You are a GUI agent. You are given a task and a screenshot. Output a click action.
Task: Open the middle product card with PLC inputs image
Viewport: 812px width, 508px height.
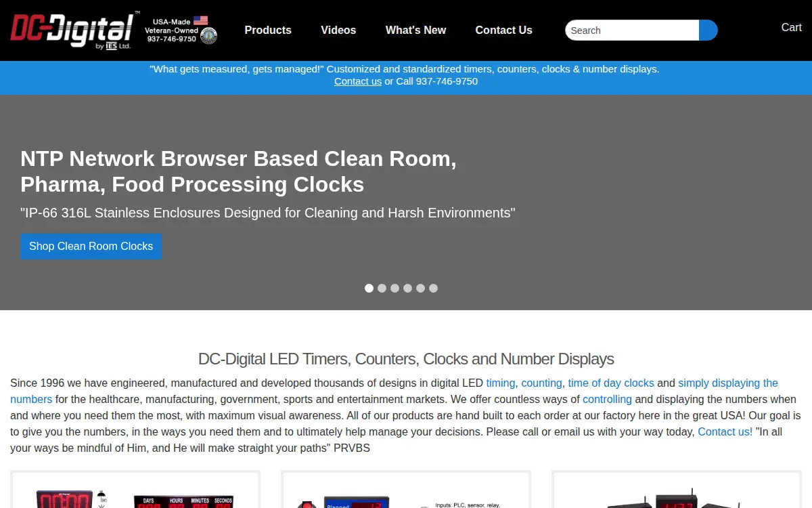pos(406,490)
